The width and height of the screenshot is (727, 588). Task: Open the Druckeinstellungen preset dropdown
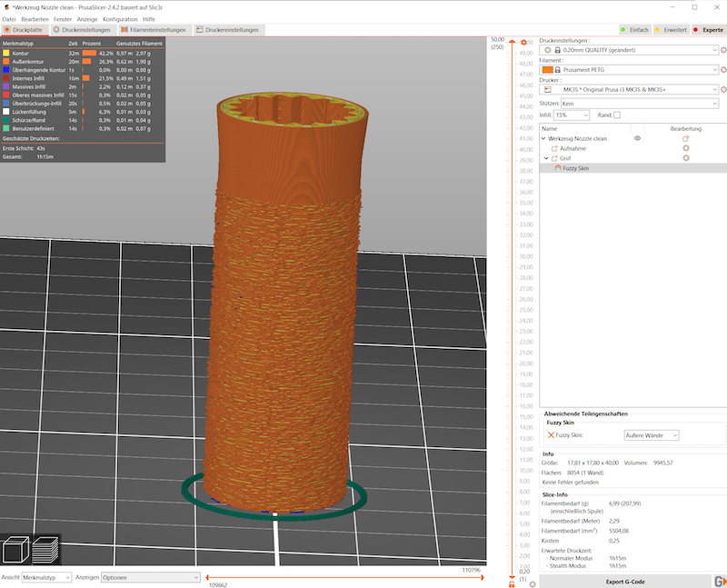tap(629, 50)
